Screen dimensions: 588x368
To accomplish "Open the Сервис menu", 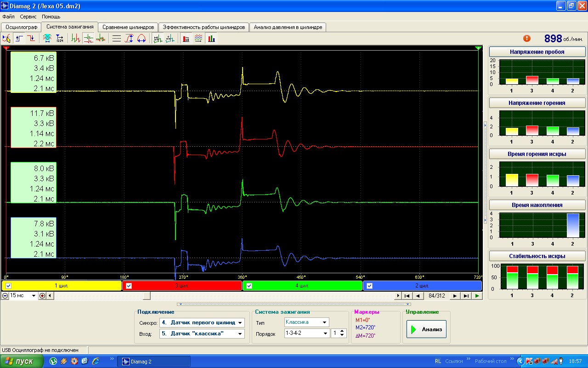I will pos(28,17).
